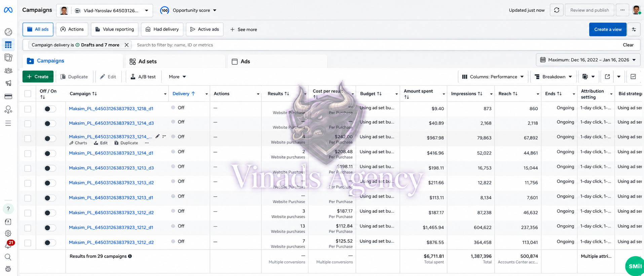Toggle on campaign Maksim_PL_645031263837923_1213_d1

tap(50, 198)
